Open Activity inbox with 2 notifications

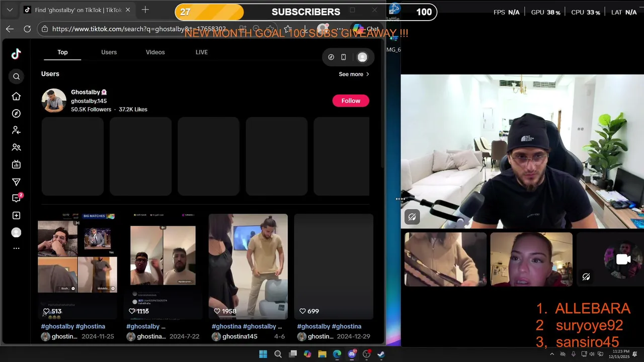pos(17,198)
